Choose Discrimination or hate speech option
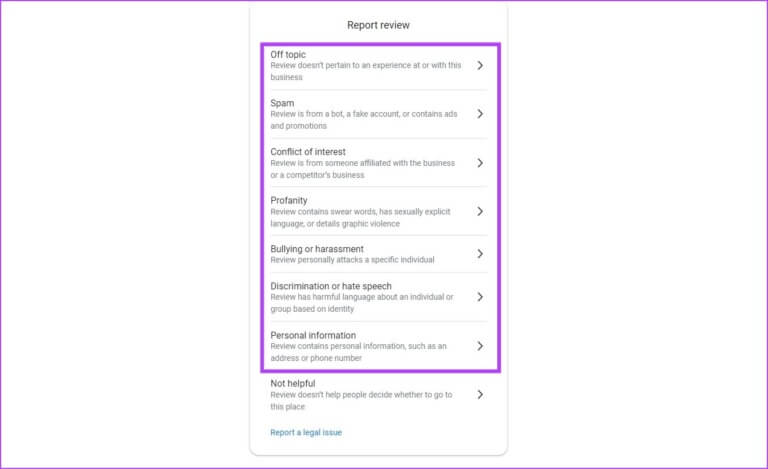768x469 pixels. pos(330,286)
